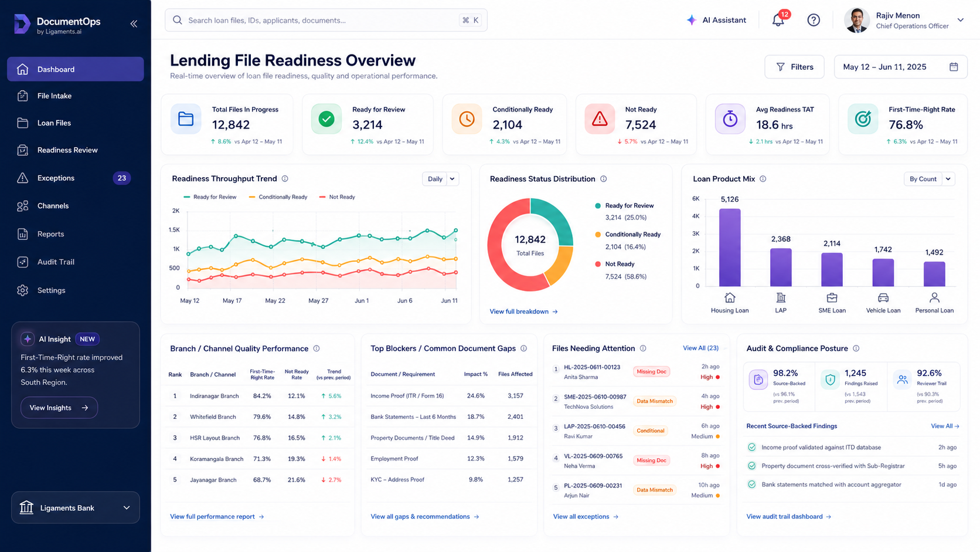980x552 pixels.
Task: Click info icon beside Readiness Status Distribution
Action: pyautogui.click(x=603, y=179)
